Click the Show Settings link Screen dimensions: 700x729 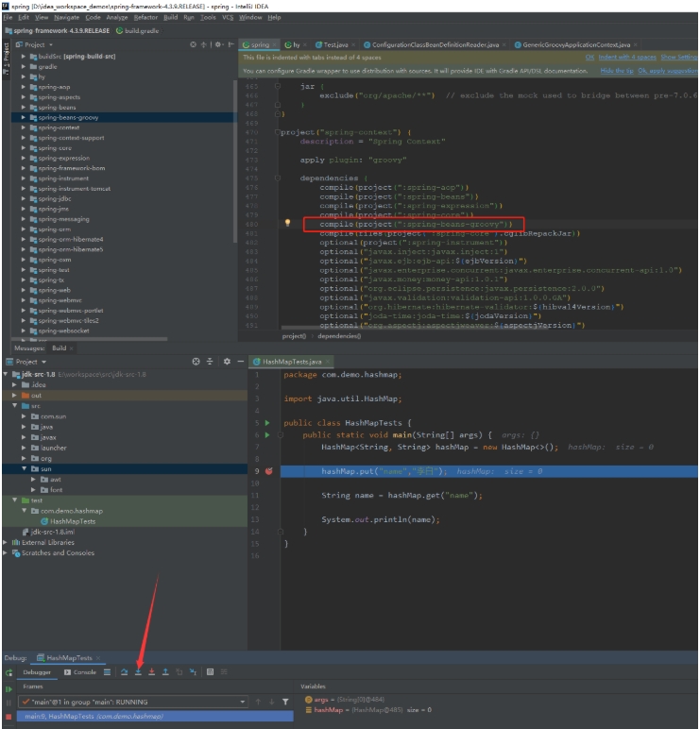click(679, 58)
